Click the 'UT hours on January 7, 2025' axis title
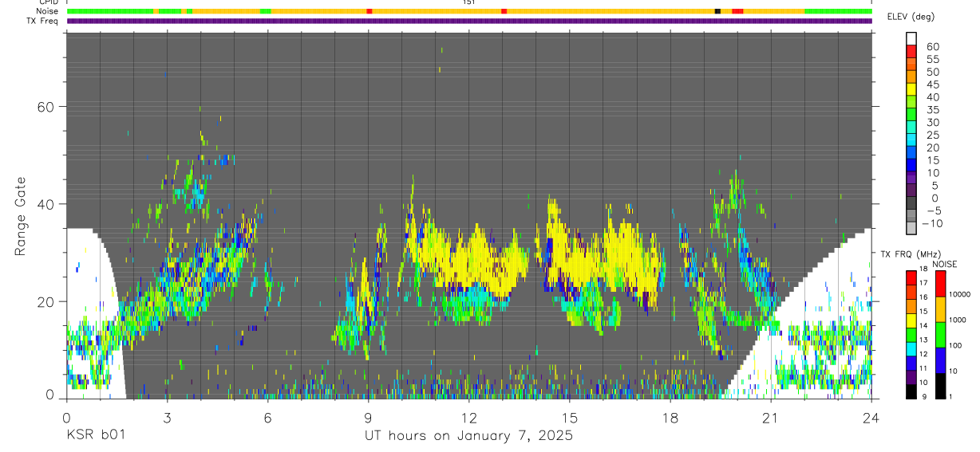 (x=468, y=436)
